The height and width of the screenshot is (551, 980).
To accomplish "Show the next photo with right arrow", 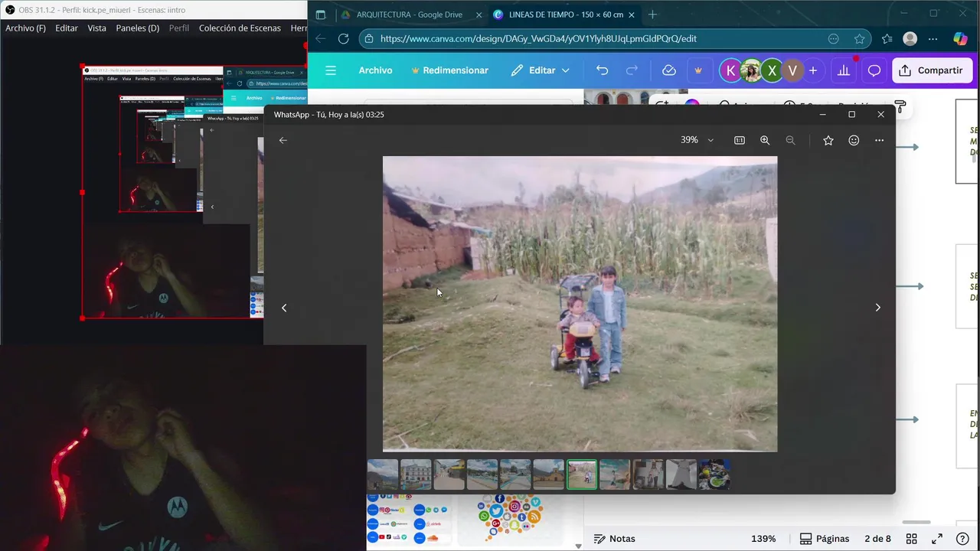I will 877,308.
